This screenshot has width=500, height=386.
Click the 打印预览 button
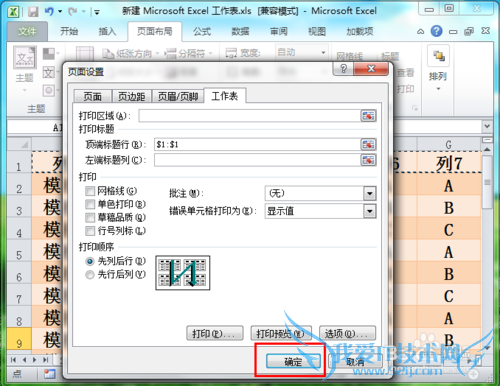click(281, 333)
